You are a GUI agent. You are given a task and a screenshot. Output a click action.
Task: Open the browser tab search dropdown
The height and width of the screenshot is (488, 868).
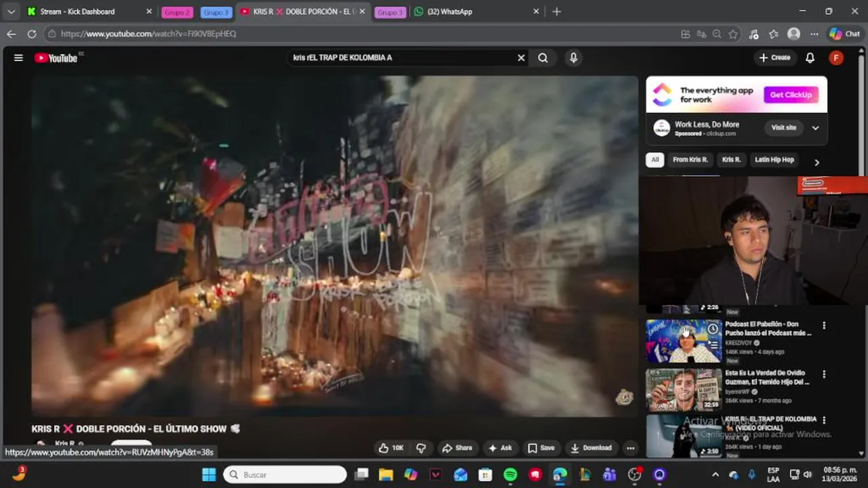(x=11, y=12)
